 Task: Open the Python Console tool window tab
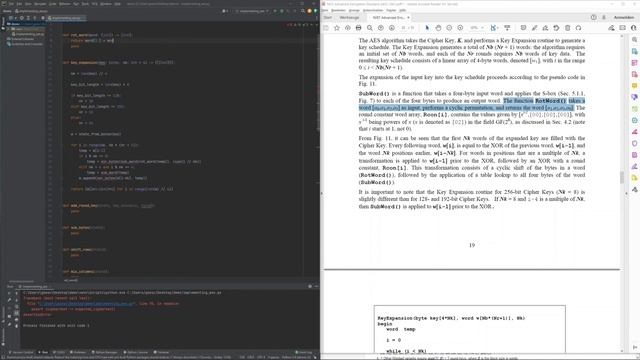click(x=137, y=352)
